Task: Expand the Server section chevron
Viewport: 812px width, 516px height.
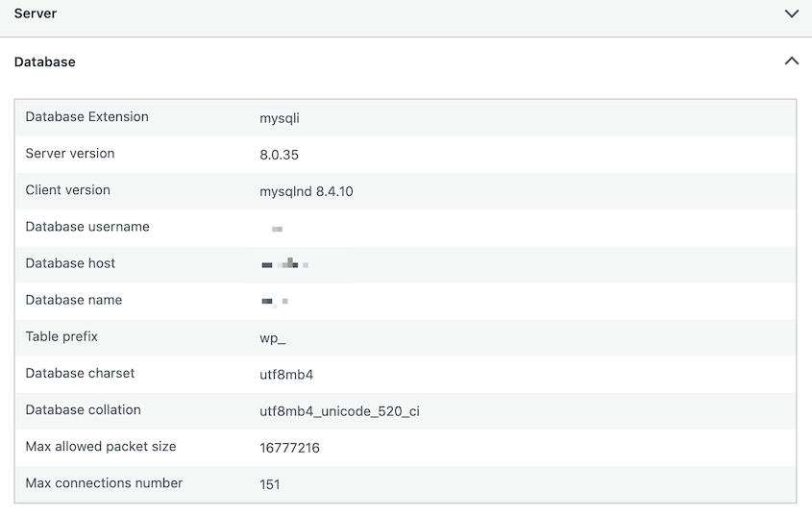Action: (791, 13)
